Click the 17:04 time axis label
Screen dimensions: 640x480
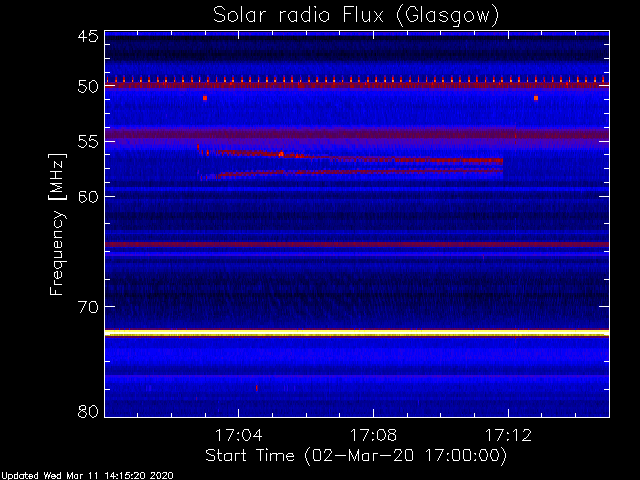pos(238,436)
